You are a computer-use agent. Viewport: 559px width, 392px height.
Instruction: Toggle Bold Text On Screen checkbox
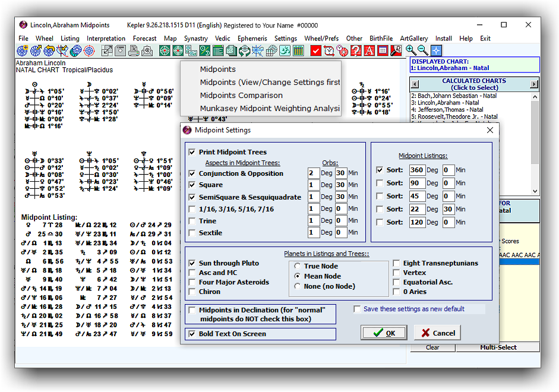pyautogui.click(x=192, y=334)
